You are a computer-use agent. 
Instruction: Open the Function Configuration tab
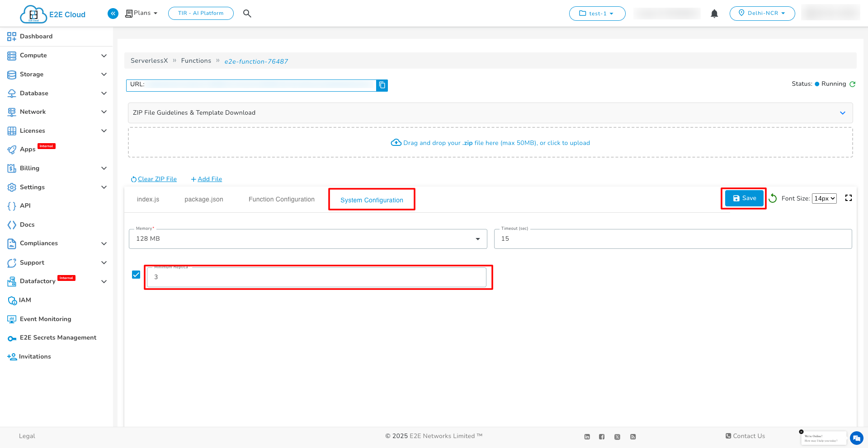(281, 199)
